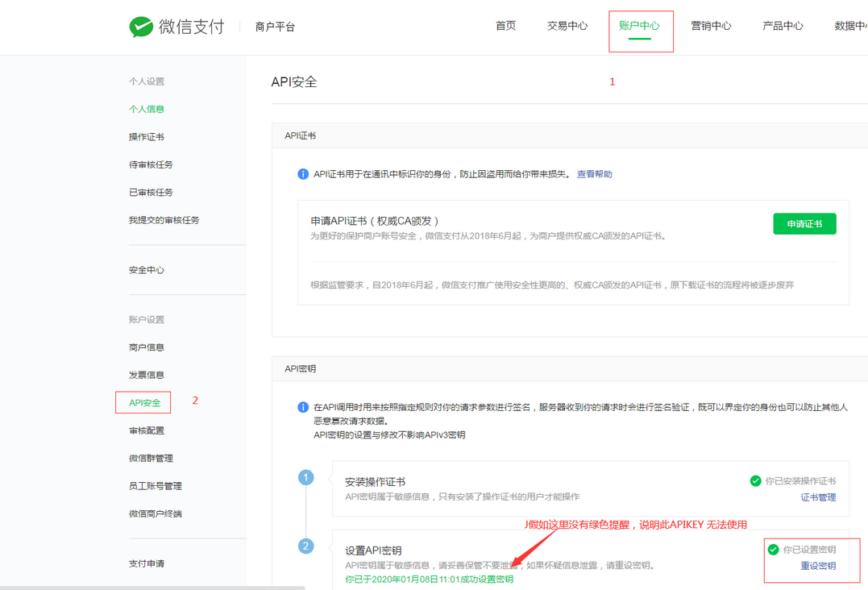Click the info icon beside API密钥 description
This screenshot has height=590, width=868.
coord(303,407)
